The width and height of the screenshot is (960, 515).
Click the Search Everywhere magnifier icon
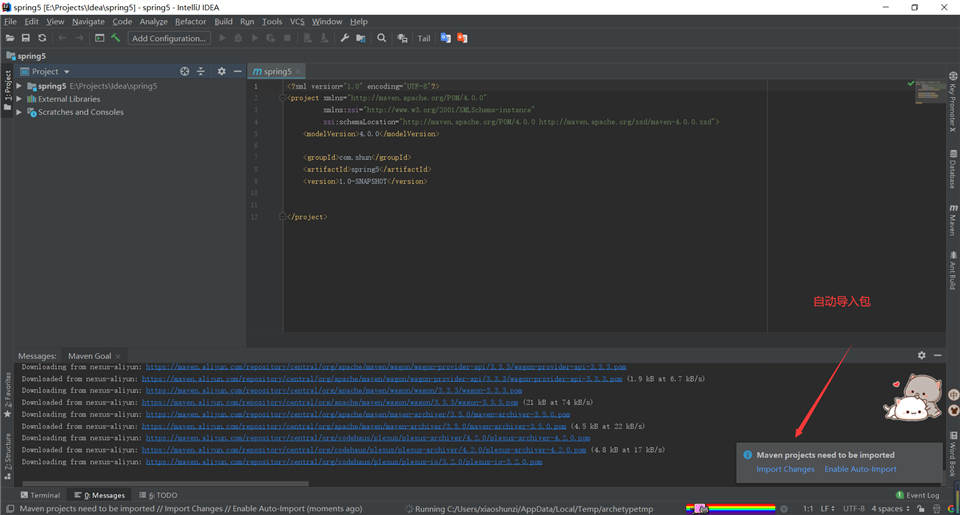[381, 38]
